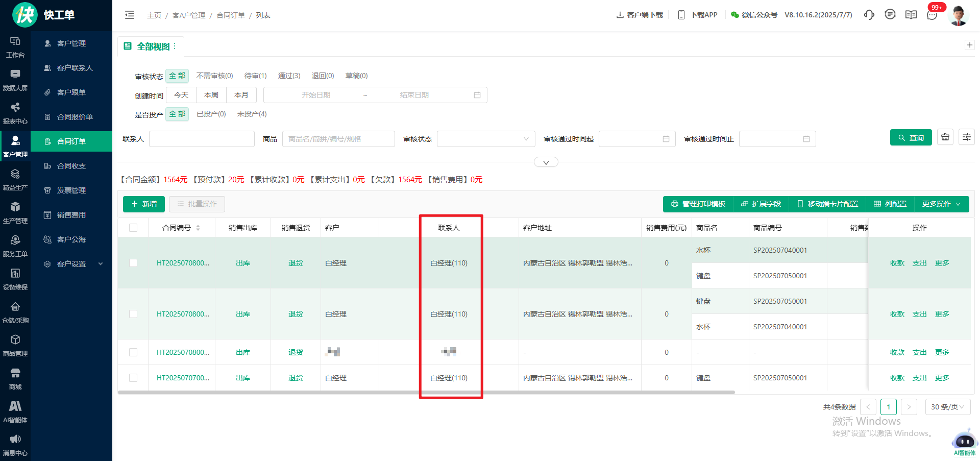The image size is (980, 461).
Task: Select 合同收支 in the side menu
Action: tap(71, 166)
